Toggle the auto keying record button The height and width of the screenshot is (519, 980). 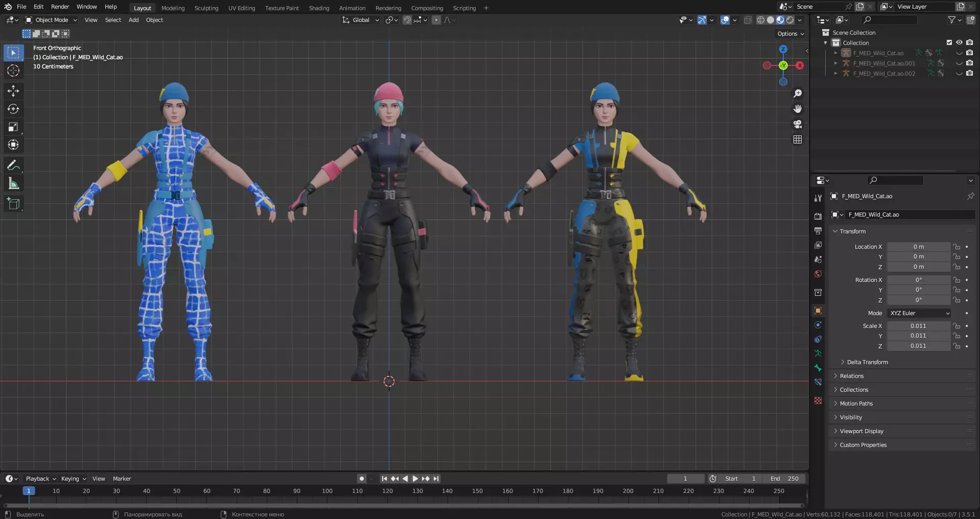[x=362, y=479]
